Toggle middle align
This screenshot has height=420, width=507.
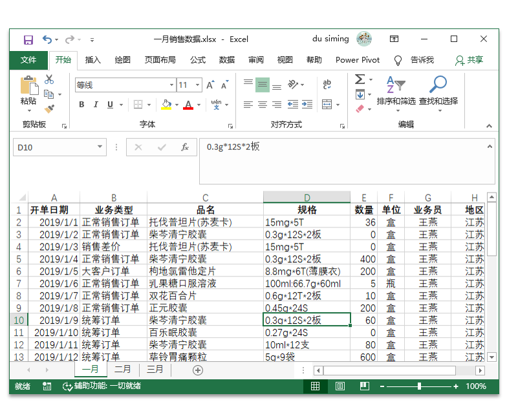[263, 85]
